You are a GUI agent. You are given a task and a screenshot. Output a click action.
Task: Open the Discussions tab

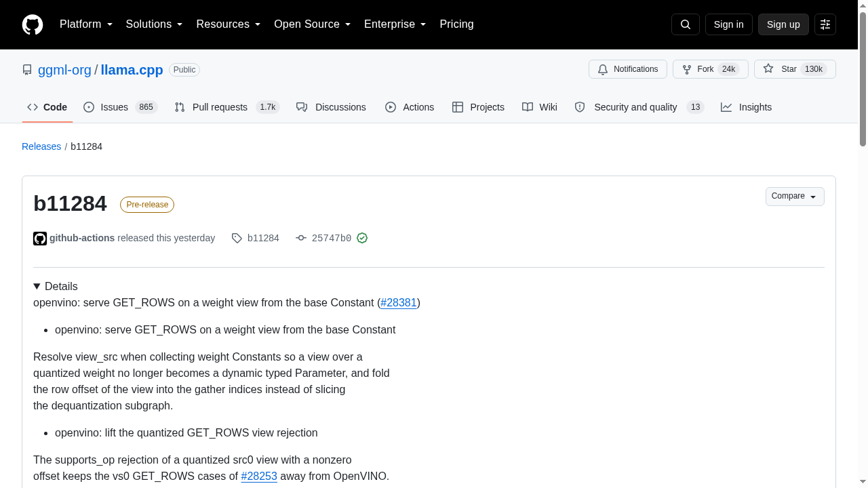(331, 107)
